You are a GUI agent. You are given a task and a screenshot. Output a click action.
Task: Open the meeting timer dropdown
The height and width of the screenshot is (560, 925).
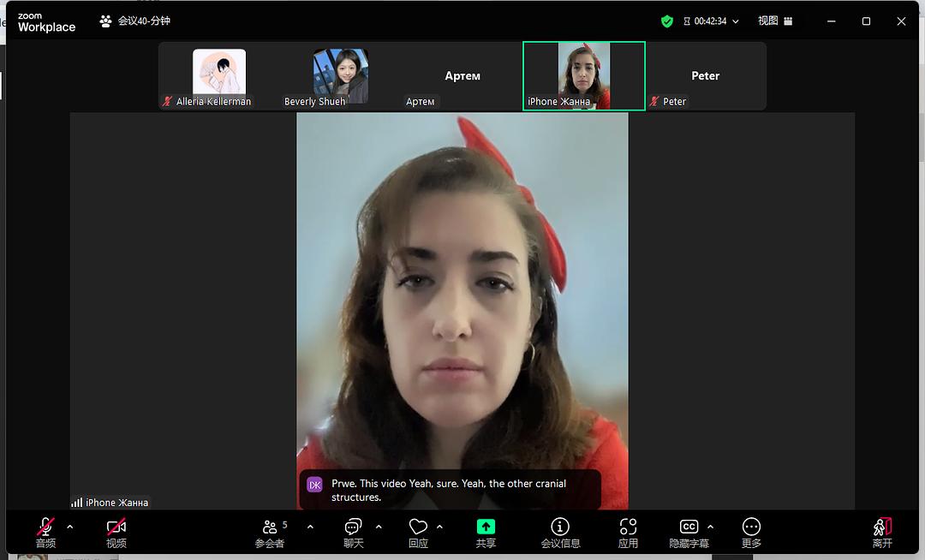click(735, 21)
